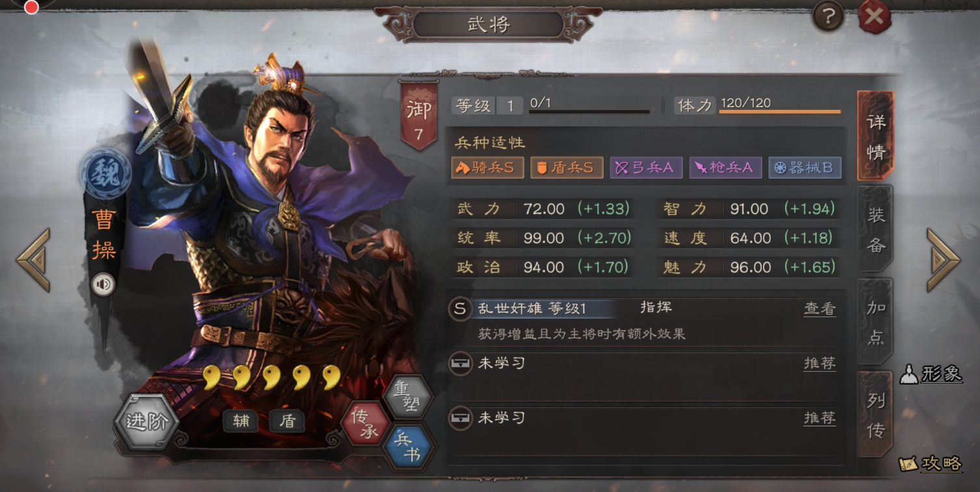Open the red 传承 hexagon

365,422
